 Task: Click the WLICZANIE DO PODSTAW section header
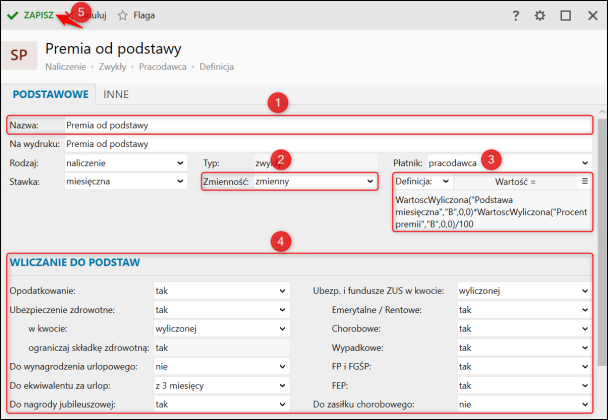75,263
